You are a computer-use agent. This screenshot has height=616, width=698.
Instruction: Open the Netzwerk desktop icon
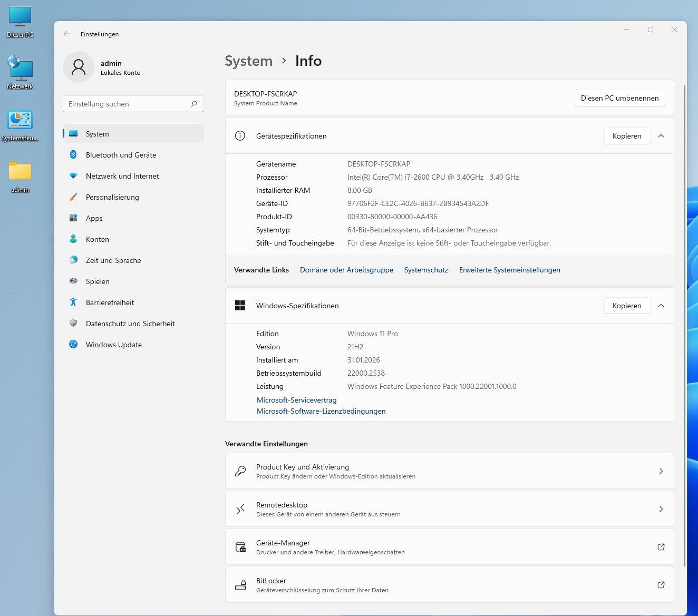tap(20, 73)
